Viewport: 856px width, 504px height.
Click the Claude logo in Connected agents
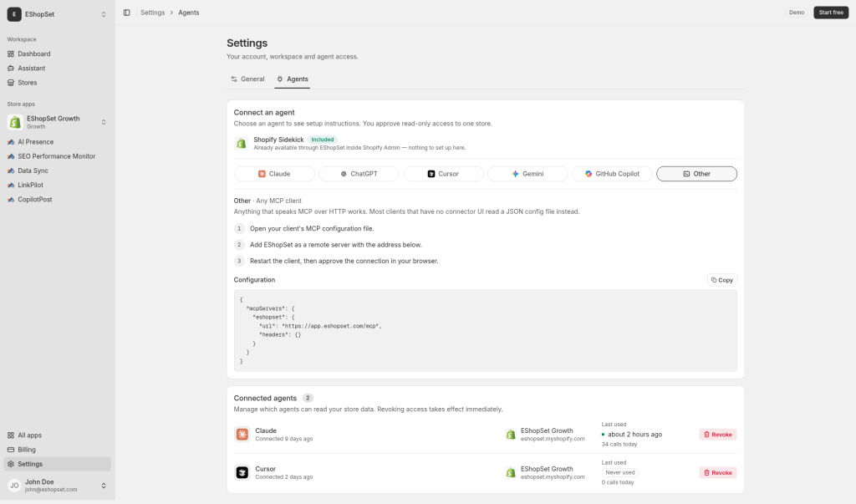[x=242, y=434]
